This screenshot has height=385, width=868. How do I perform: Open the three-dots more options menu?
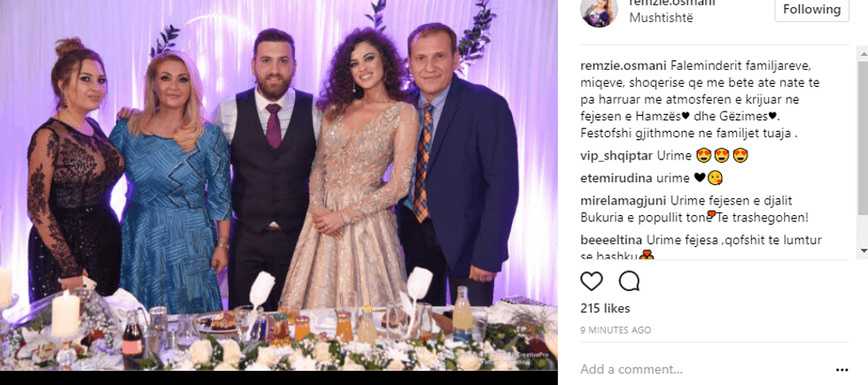pos(842,370)
